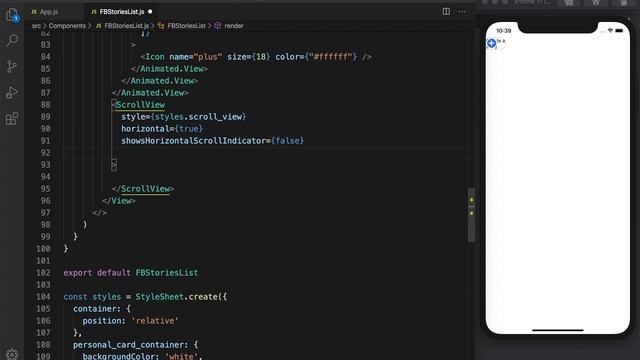Click the simulator clock showing 10:39
Image resolution: width=640 pixels, height=360 pixels.
504,31
